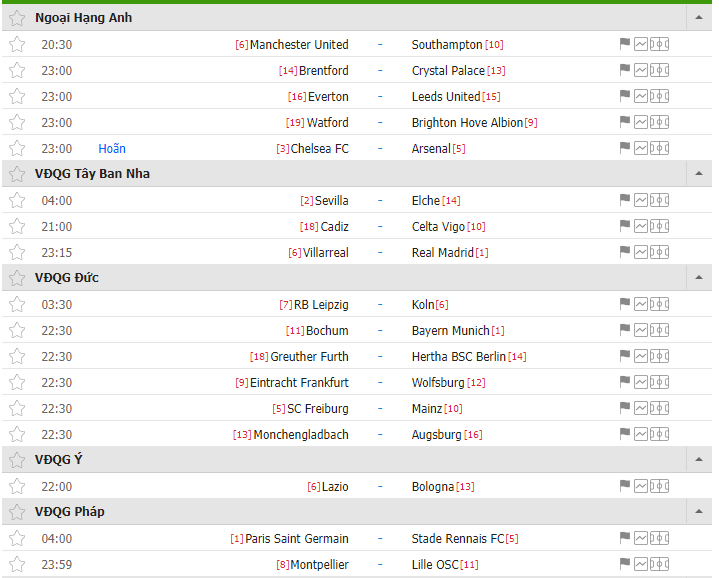The width and height of the screenshot is (719, 578).
Task: Click the Real Madrid team name
Action: [442, 253]
